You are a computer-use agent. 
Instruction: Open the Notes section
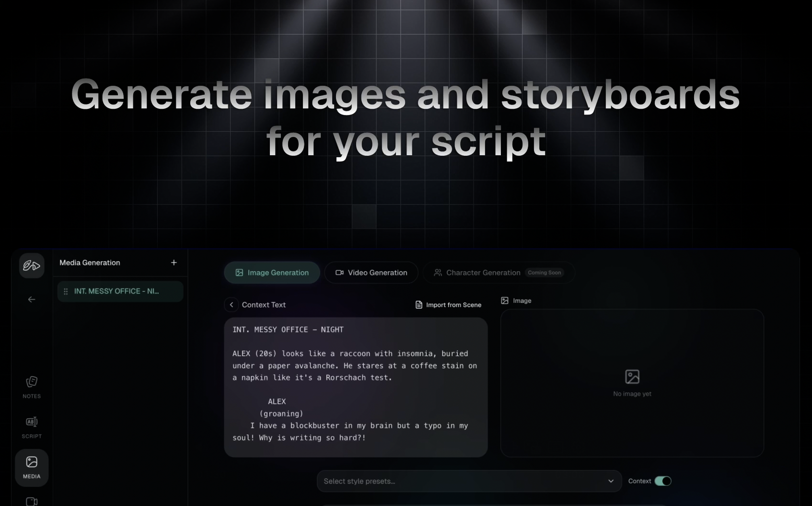point(32,387)
